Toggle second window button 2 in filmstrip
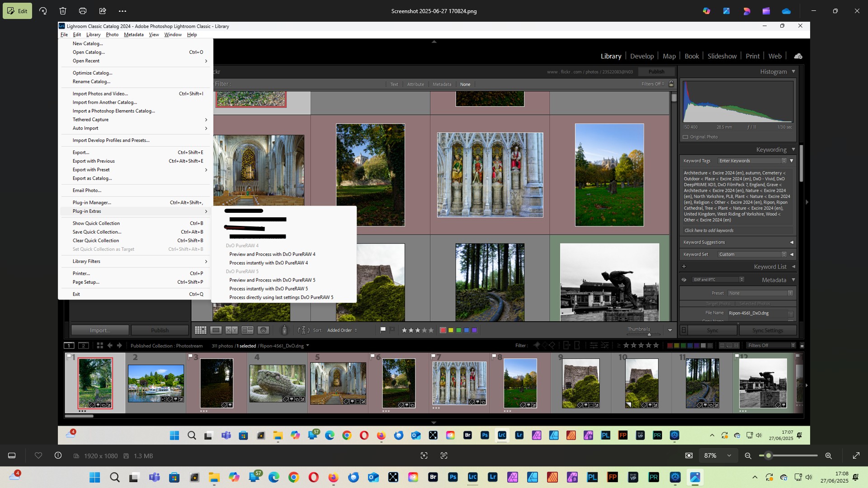This screenshot has width=868, height=488. click(x=83, y=346)
